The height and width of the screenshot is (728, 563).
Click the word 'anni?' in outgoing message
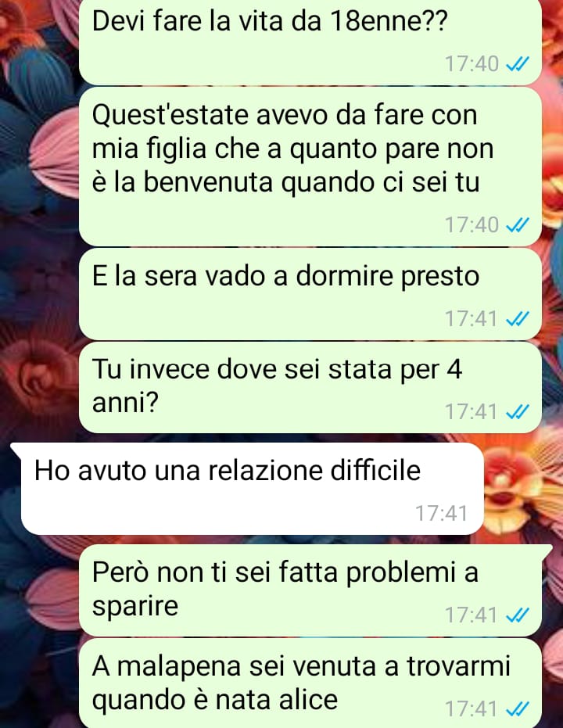(125, 402)
